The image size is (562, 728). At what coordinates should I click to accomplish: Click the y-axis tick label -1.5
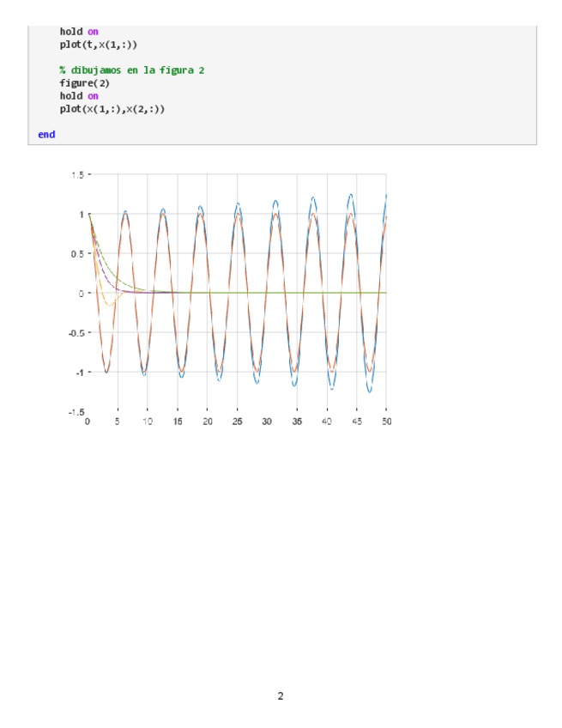pos(75,411)
